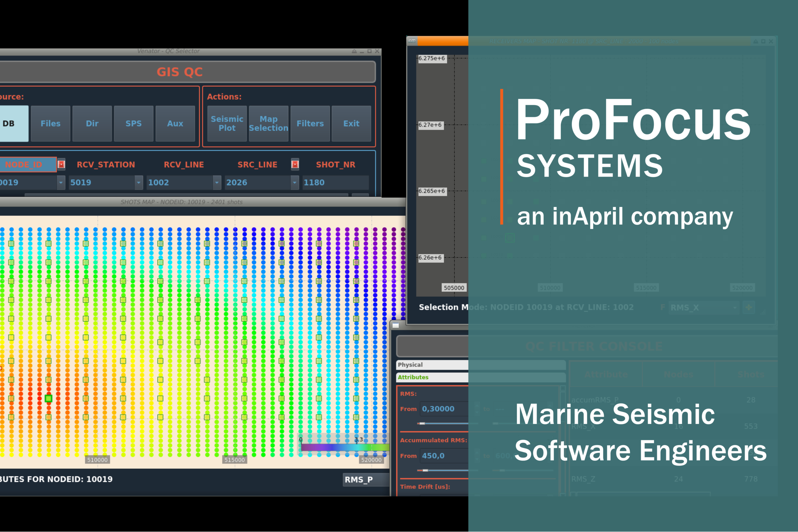This screenshot has width=798, height=532.
Task: Click the Actions: group label
Action: [x=224, y=97]
